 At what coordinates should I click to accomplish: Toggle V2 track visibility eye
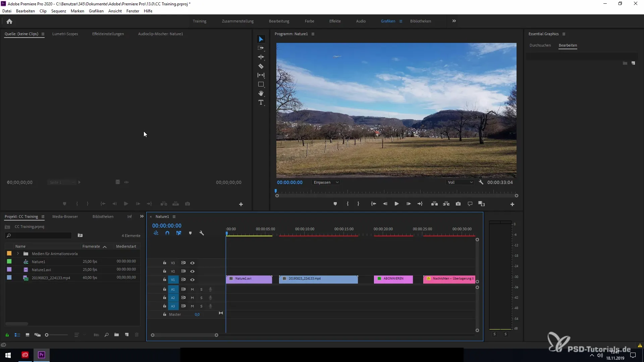(193, 271)
